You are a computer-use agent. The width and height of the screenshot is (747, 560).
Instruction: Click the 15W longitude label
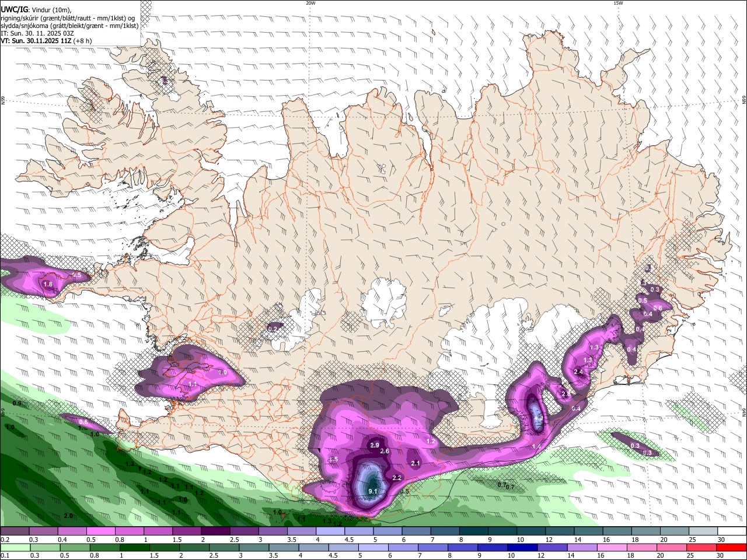pos(618,3)
